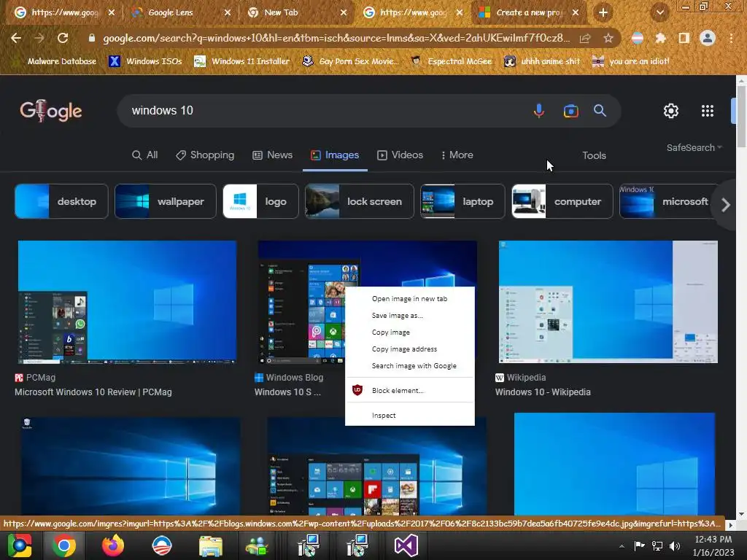Screen dimensions: 747x560
Task: Show hidden tray icons arrow
Action: pyautogui.click(x=622, y=546)
